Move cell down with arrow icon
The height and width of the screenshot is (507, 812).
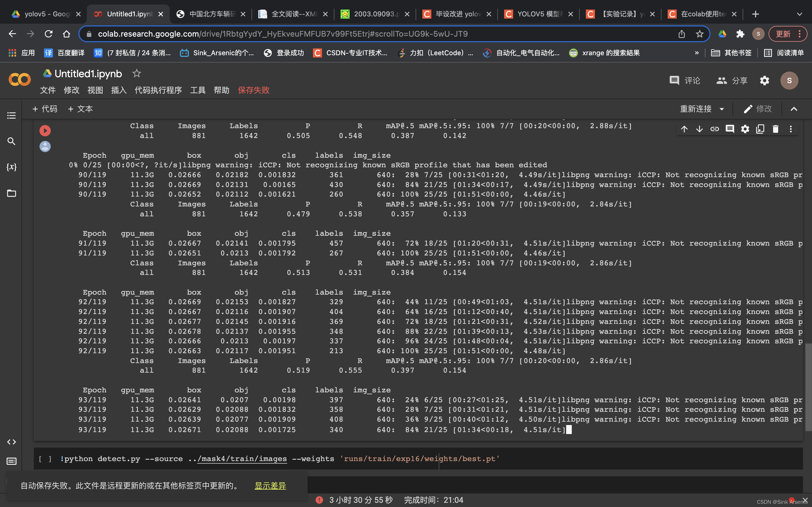pyautogui.click(x=699, y=129)
